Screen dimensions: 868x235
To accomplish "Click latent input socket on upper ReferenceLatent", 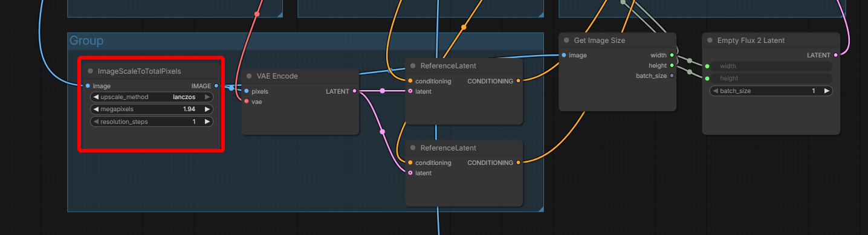I will pyautogui.click(x=410, y=91).
